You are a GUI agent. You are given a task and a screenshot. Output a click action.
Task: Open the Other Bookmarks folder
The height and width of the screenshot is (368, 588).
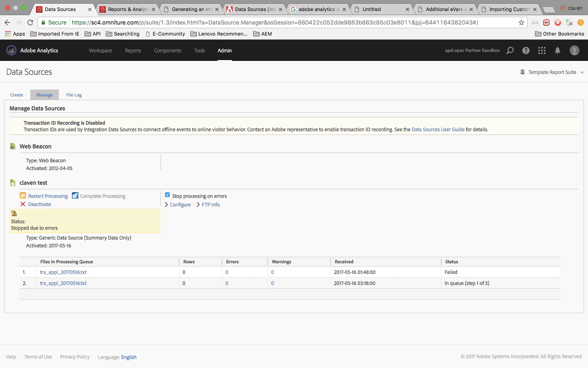[559, 34]
